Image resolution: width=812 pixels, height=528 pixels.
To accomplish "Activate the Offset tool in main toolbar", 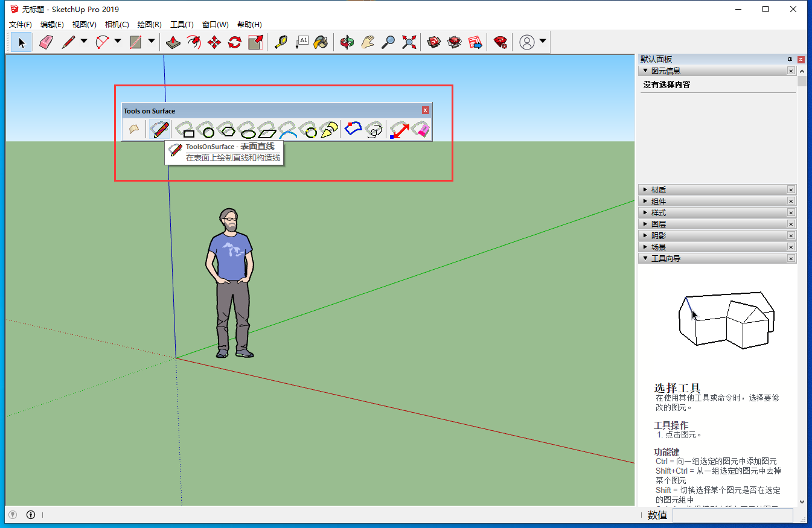I will (194, 42).
